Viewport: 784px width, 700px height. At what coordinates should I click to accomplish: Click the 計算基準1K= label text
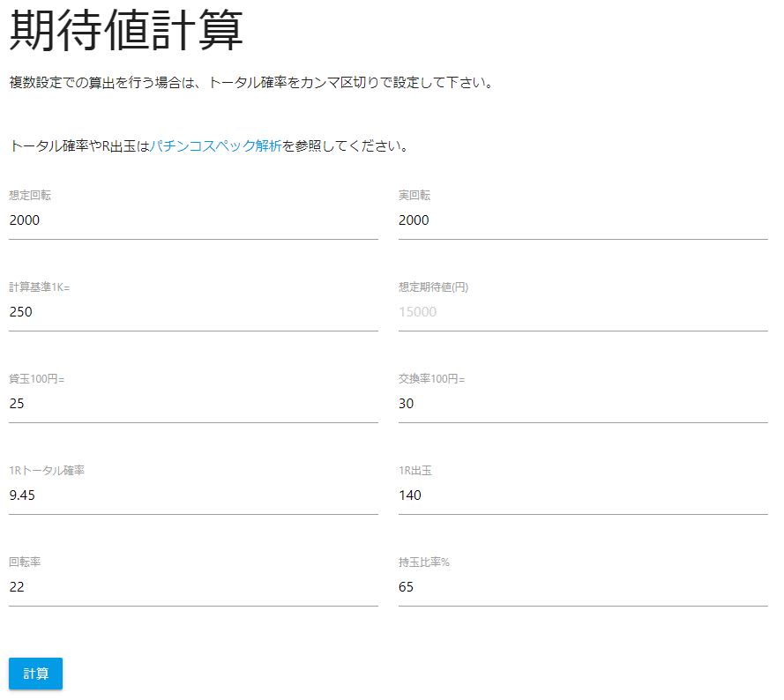pyautogui.click(x=39, y=287)
